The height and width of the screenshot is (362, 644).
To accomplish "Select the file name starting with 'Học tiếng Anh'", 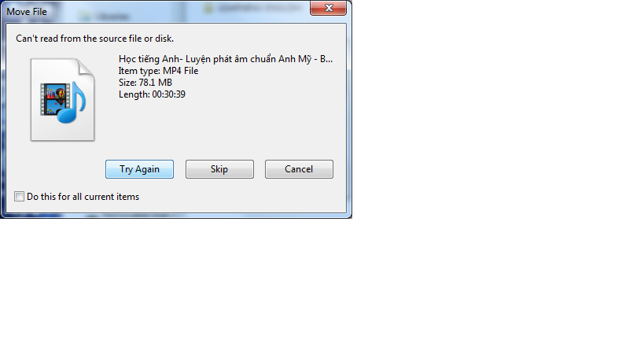I will pyautogui.click(x=226, y=59).
